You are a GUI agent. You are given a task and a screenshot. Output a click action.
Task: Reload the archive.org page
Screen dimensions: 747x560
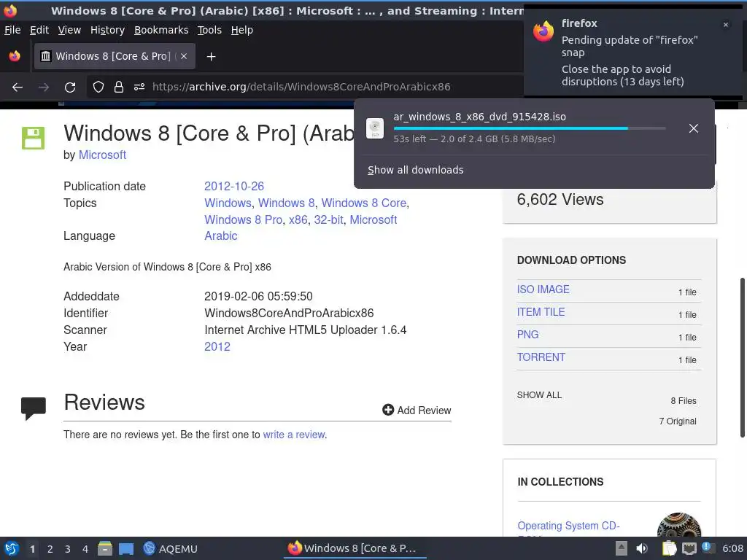click(70, 87)
